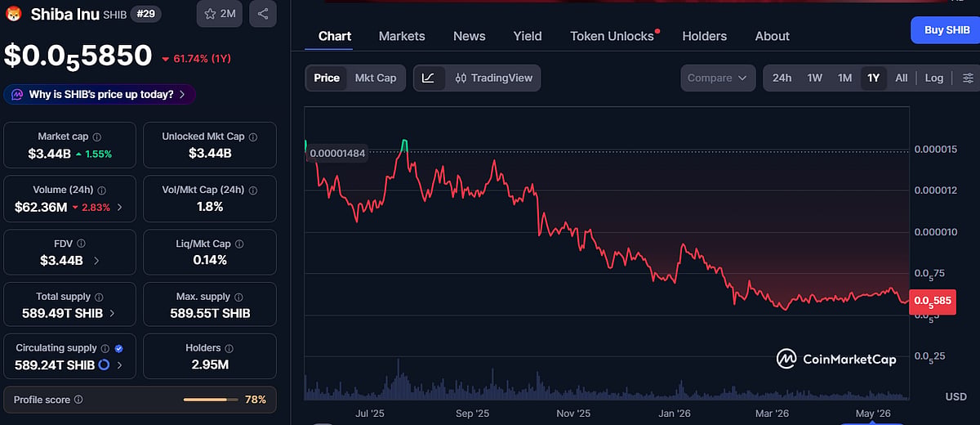Toggle chart to Mkt Cap view
Image resolution: width=980 pixels, height=425 pixels.
click(x=376, y=78)
